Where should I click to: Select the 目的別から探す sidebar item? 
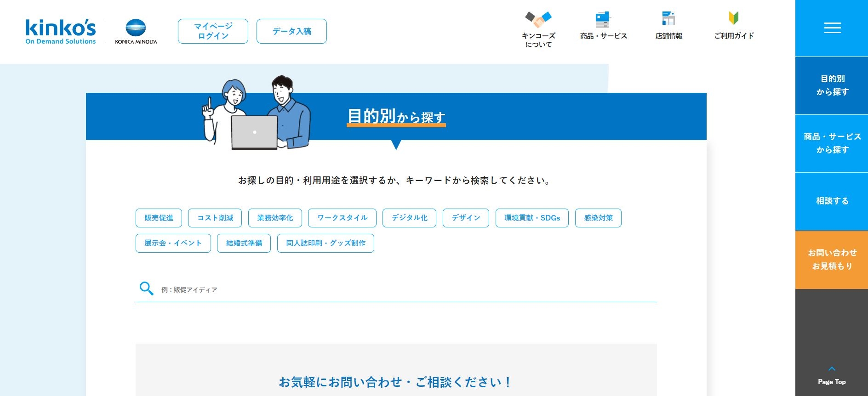pos(832,85)
